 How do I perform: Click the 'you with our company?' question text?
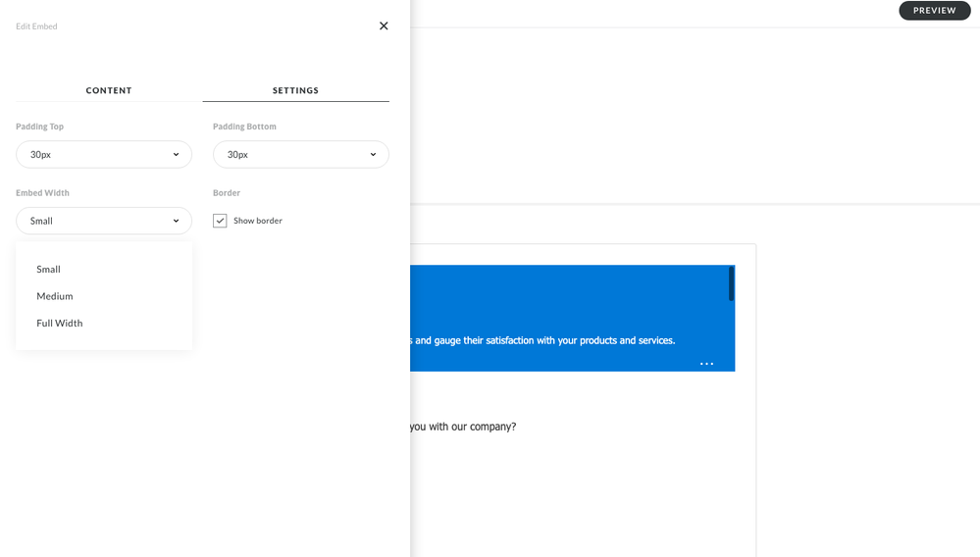[x=463, y=427]
